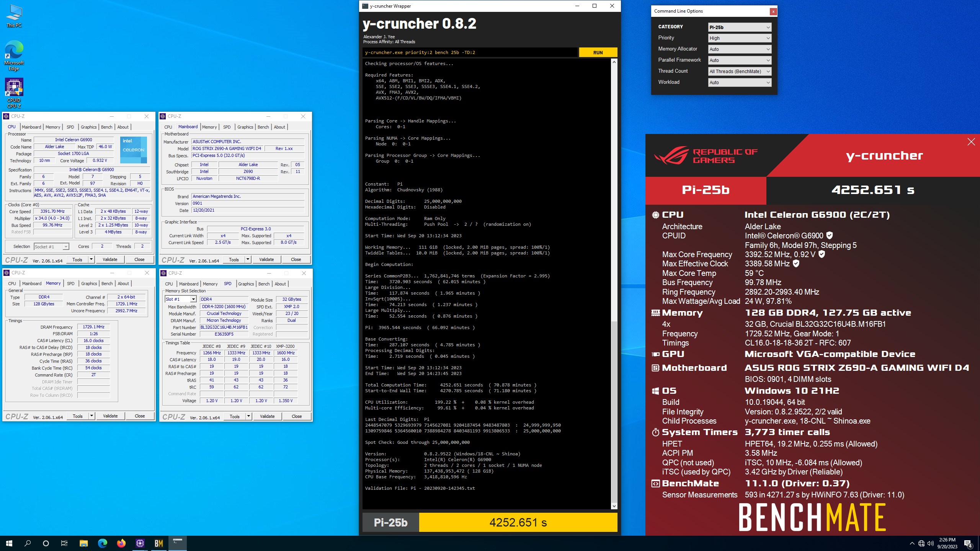Open volume tray icon
The height and width of the screenshot is (551, 980).
[931, 543]
